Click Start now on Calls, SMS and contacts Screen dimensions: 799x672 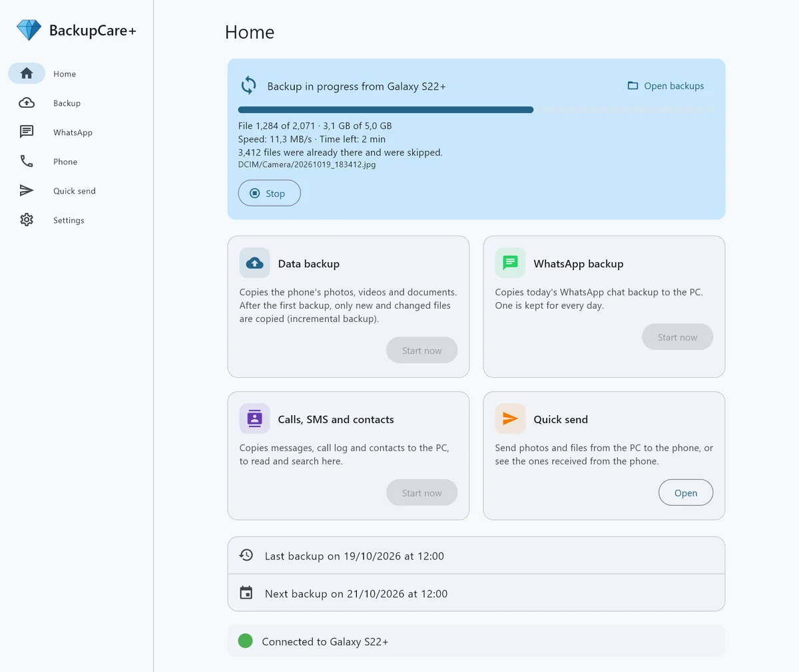(421, 492)
